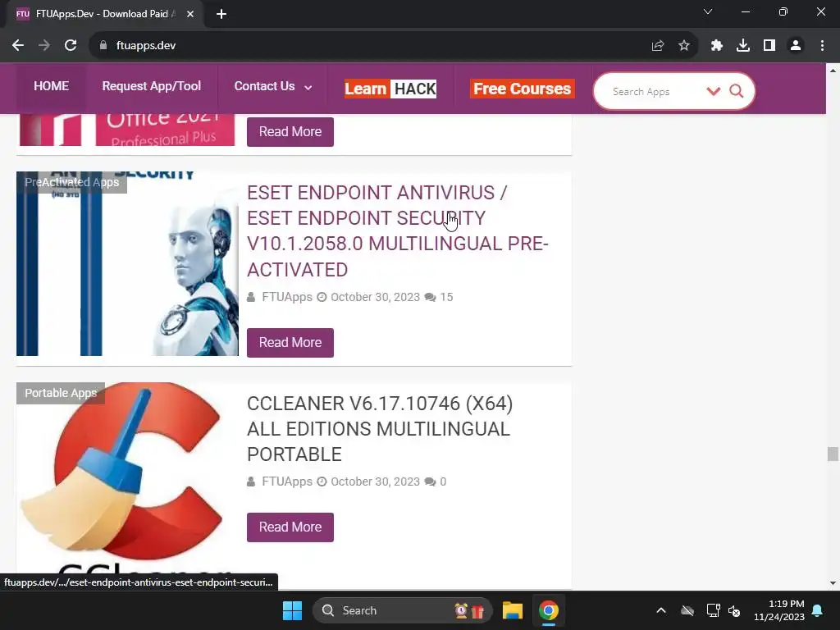
Task: Toggle the browser side panel icon
Action: [x=769, y=46]
